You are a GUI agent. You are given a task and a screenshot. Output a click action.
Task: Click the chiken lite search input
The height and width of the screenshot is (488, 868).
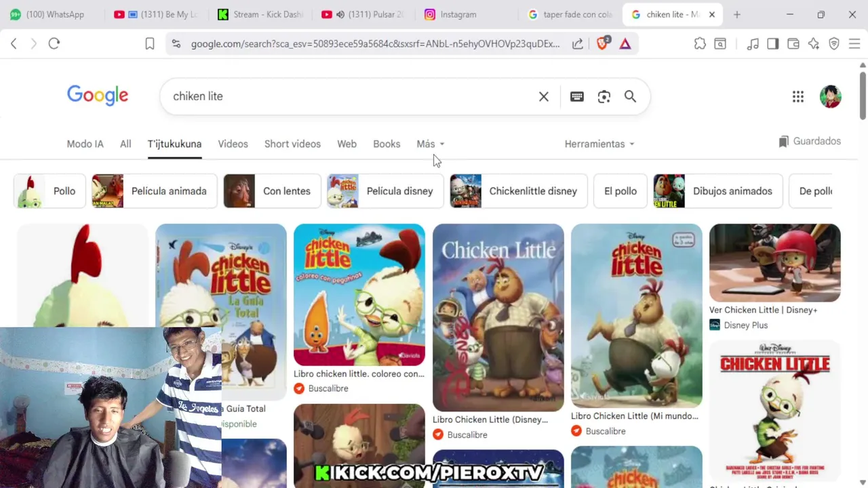pos(349,96)
